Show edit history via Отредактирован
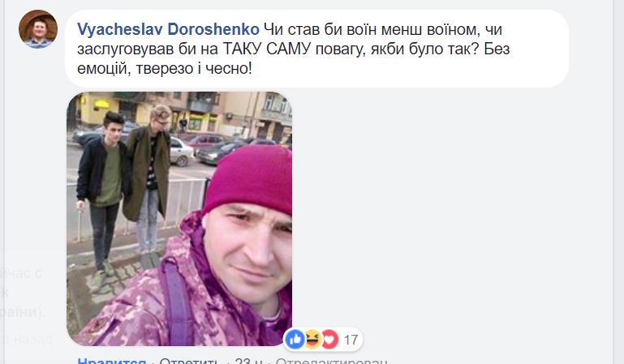 [331, 361]
